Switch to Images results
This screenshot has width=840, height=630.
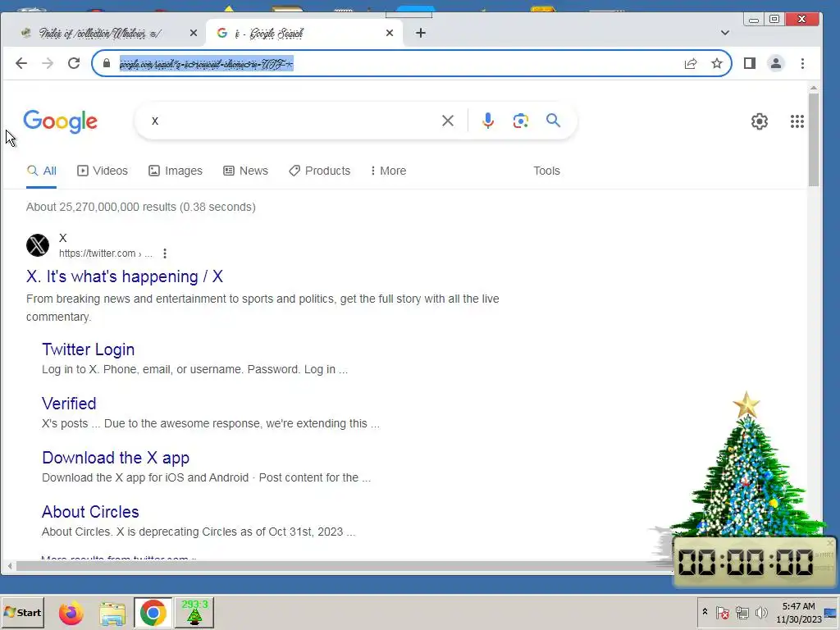[x=176, y=171]
